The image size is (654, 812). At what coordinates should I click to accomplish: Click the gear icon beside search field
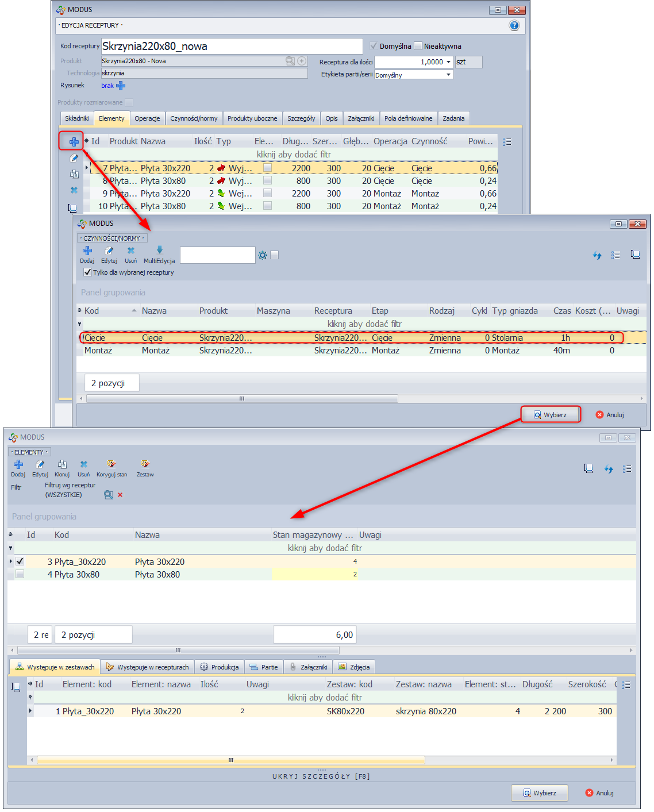click(x=263, y=255)
